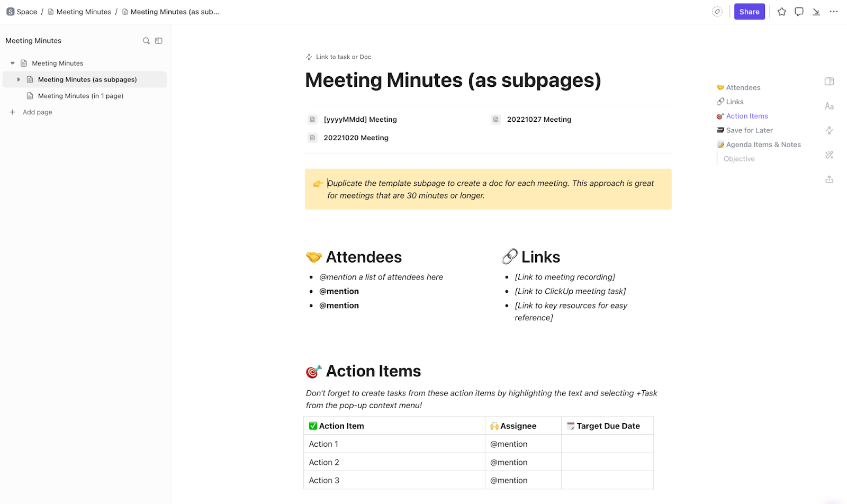Open the comments speech-bubble icon
This screenshot has height=504, width=847.
(799, 12)
